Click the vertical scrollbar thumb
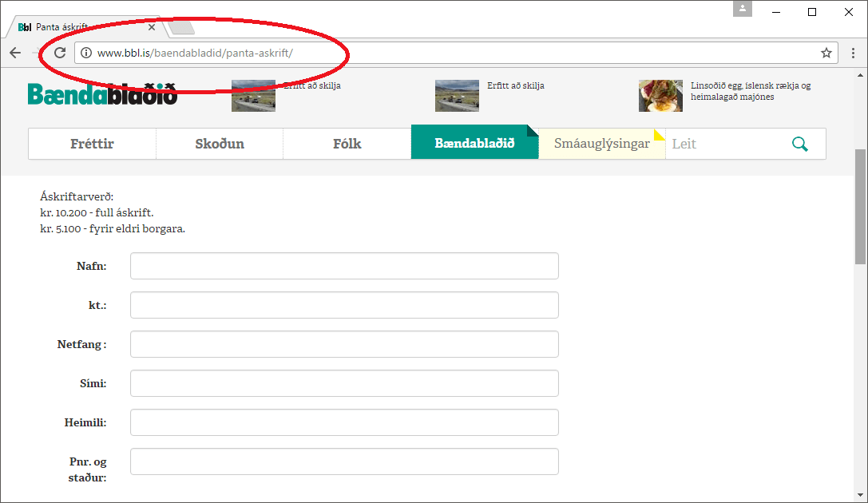868x503 pixels. (860, 207)
